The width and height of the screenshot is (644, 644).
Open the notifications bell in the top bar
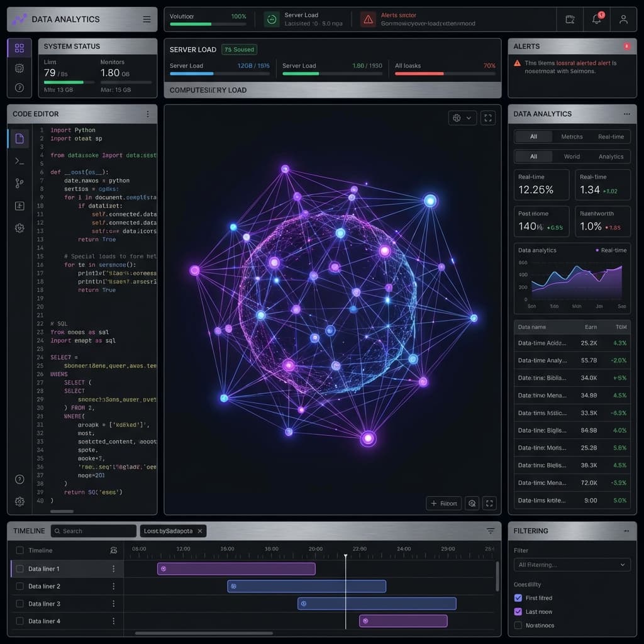tap(596, 19)
